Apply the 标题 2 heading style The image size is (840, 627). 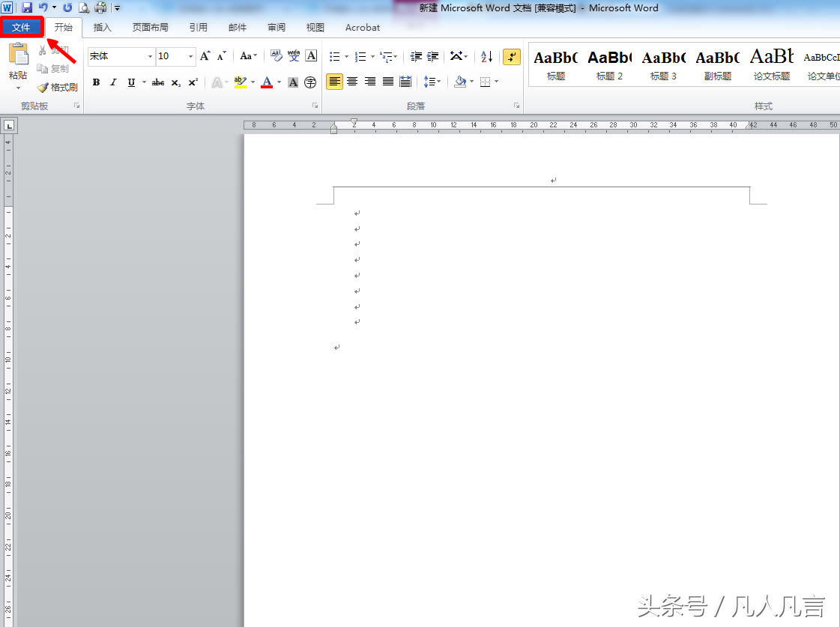609,64
